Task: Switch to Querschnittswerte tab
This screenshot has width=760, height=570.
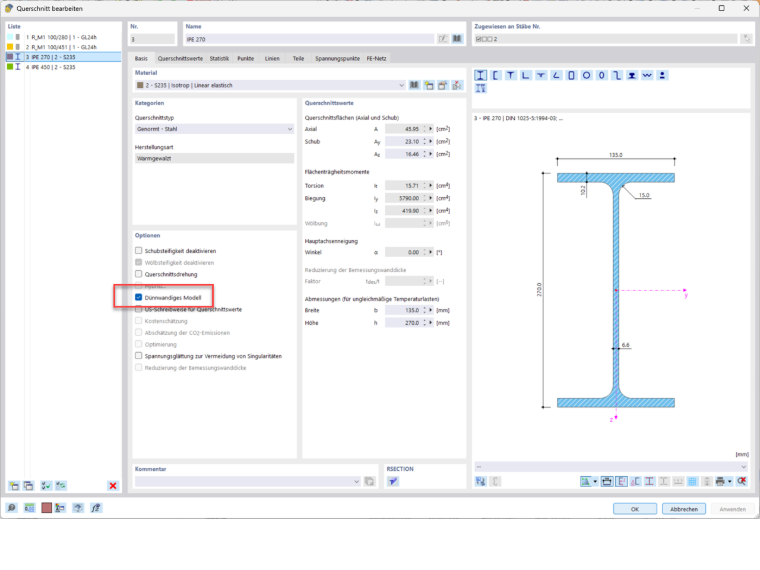Action: point(180,59)
